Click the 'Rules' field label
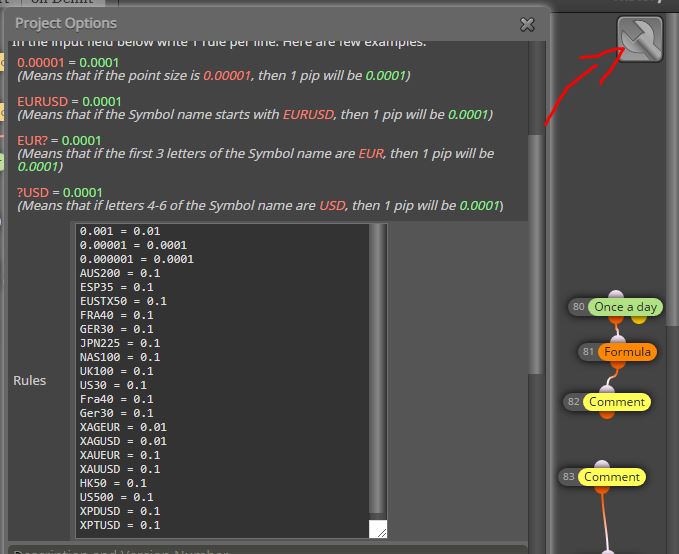Screen dimensions: 679x554 click(29, 380)
